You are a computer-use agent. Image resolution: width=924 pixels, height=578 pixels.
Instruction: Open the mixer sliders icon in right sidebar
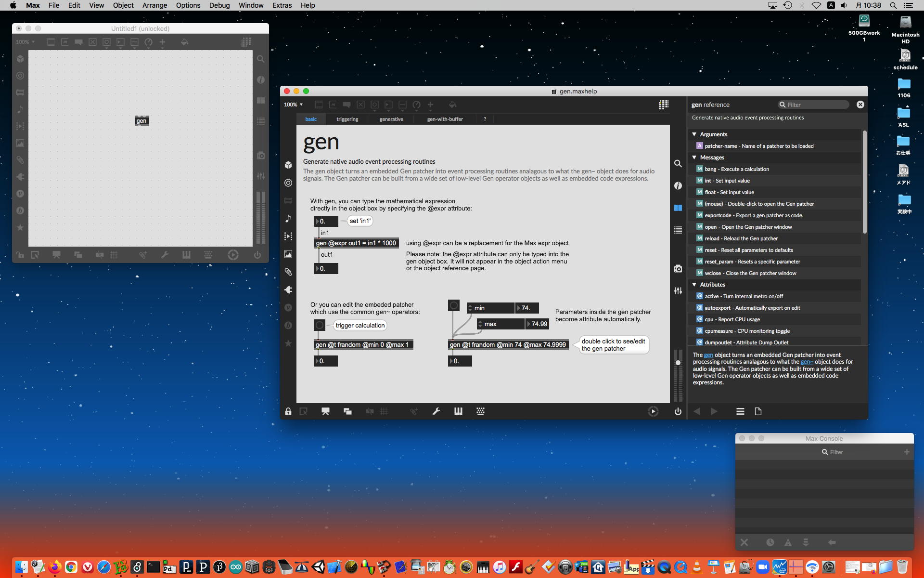(678, 290)
